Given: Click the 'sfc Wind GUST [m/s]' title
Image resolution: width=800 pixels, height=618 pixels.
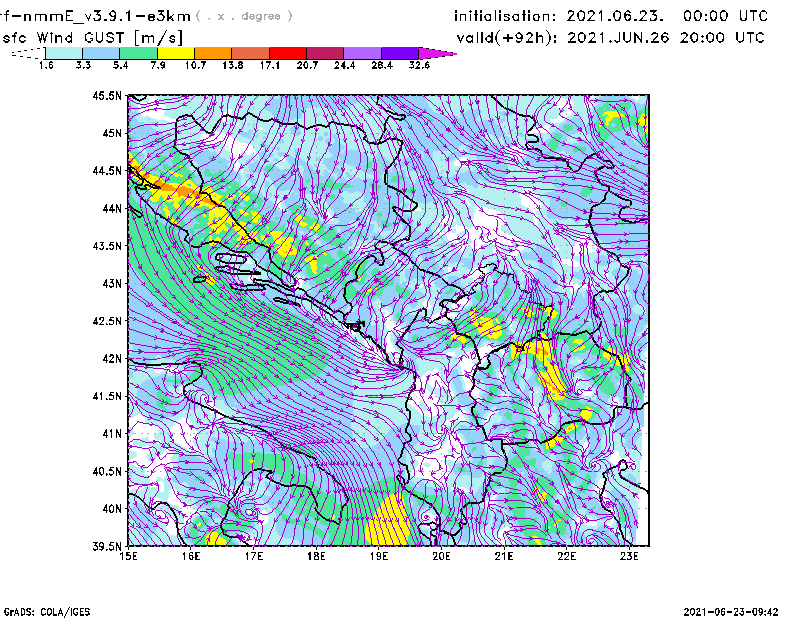Looking at the screenshot, I should tap(92, 38).
